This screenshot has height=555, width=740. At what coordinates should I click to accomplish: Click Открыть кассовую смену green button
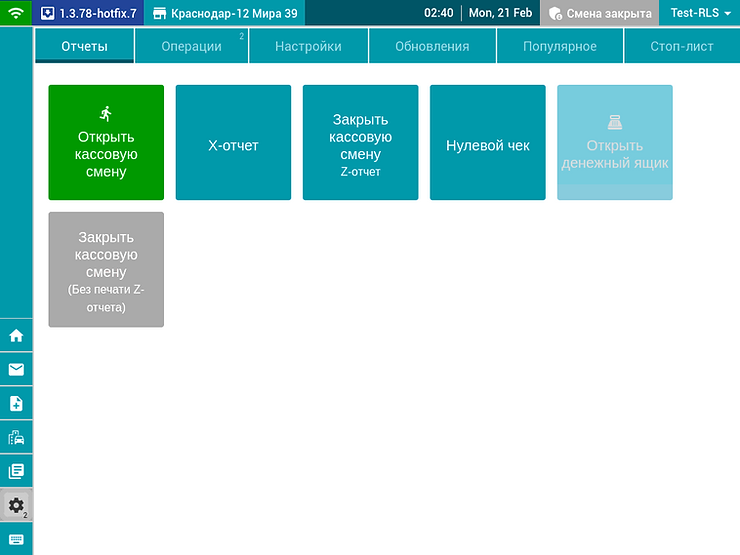click(x=106, y=143)
